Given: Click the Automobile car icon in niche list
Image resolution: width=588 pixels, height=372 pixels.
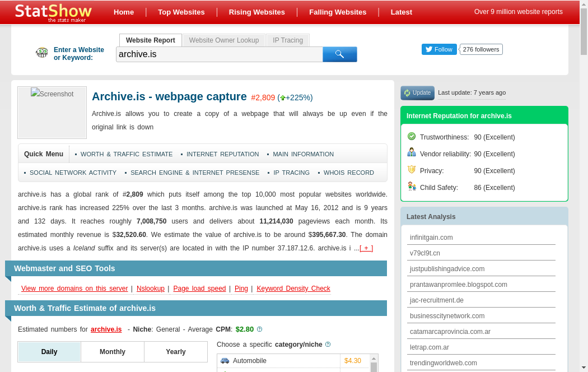Looking at the screenshot, I should pyautogui.click(x=225, y=361).
